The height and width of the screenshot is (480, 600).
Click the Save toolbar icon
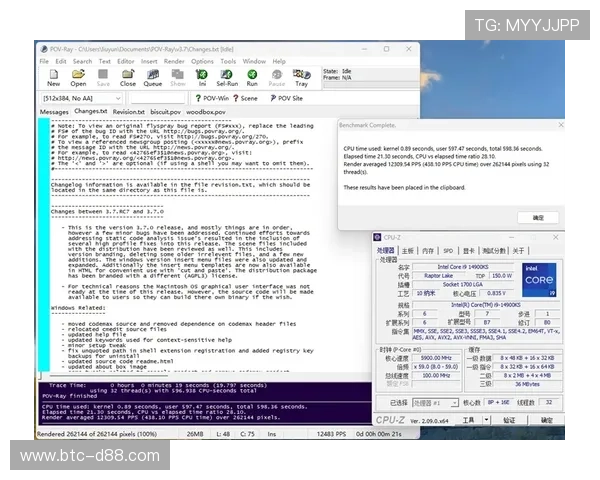[103, 78]
